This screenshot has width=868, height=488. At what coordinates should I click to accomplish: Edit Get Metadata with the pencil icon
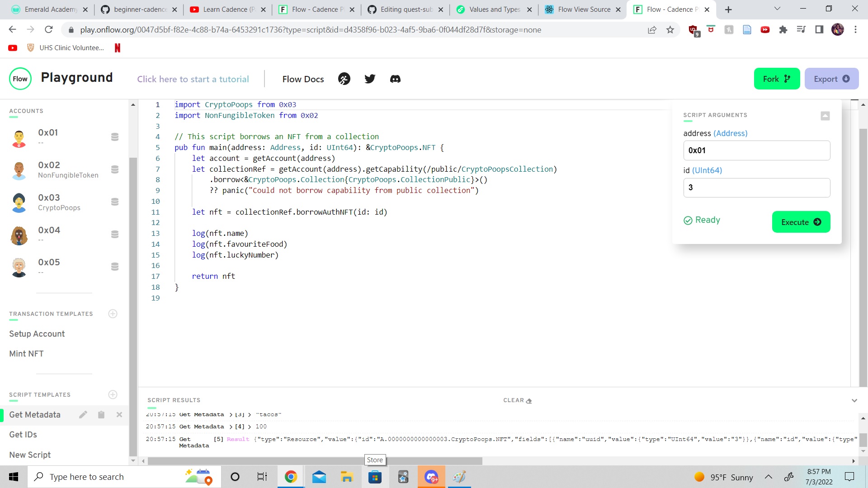83,414
